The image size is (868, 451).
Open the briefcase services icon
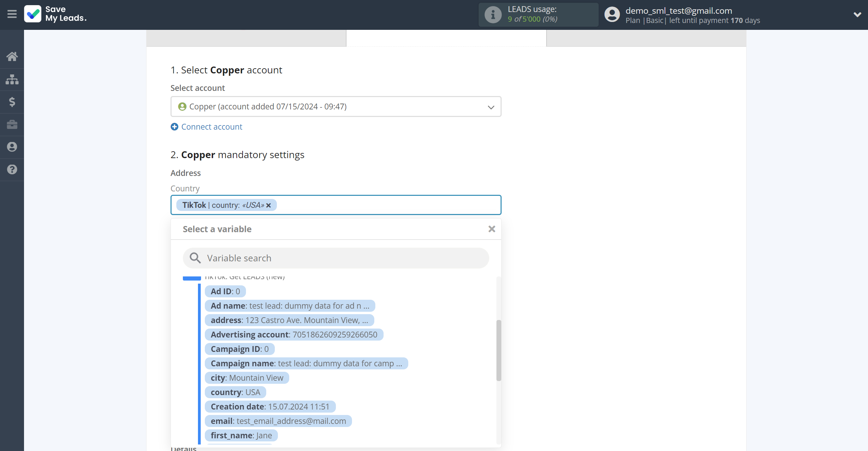(12, 124)
